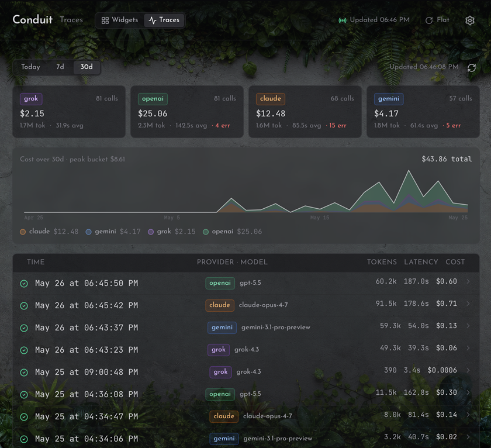Click gemini badge in 06:43:37 PM row
The image size is (491, 448).
click(222, 328)
